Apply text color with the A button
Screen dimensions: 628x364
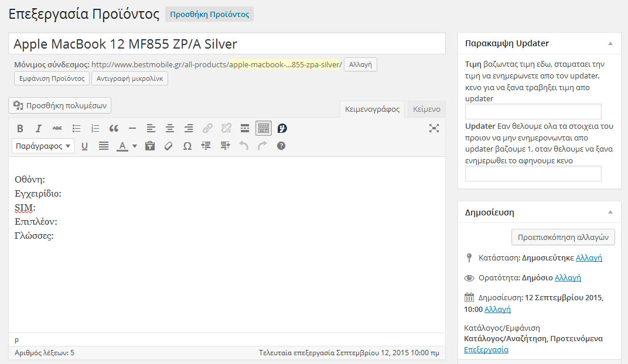point(122,146)
